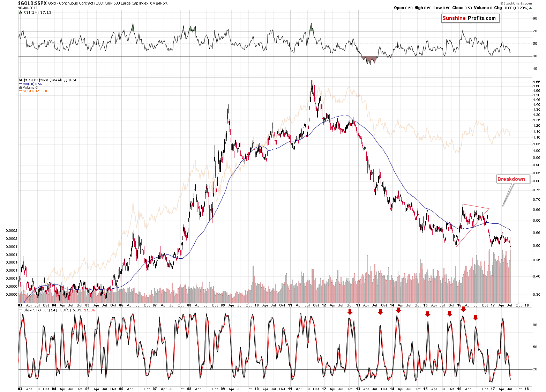Click the StockCharts.com copyright text
This screenshot has height=392, width=546.
point(516,3)
